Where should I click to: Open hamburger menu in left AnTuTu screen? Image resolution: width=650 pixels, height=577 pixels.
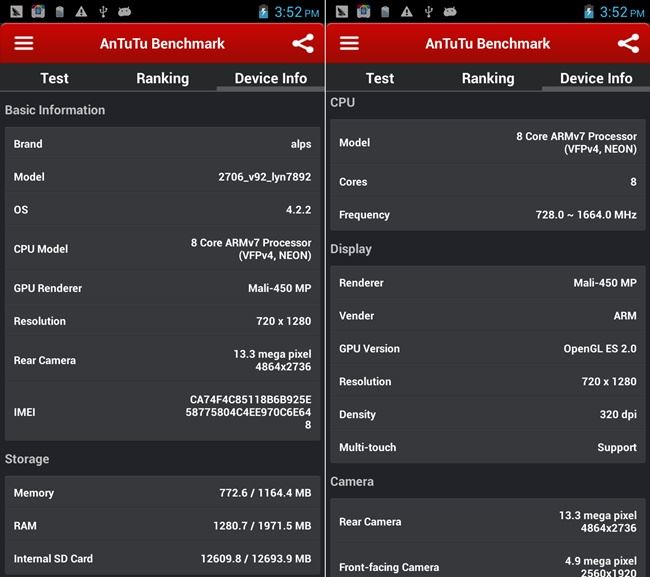click(x=24, y=43)
